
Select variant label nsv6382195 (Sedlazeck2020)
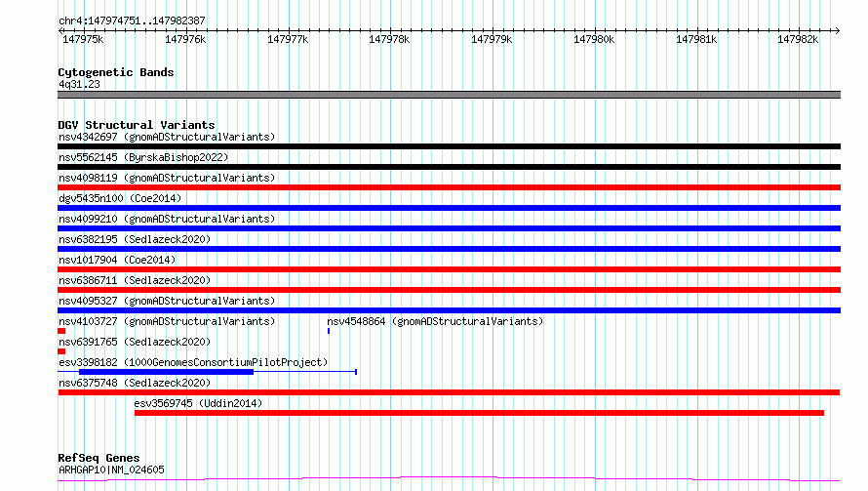pos(135,239)
